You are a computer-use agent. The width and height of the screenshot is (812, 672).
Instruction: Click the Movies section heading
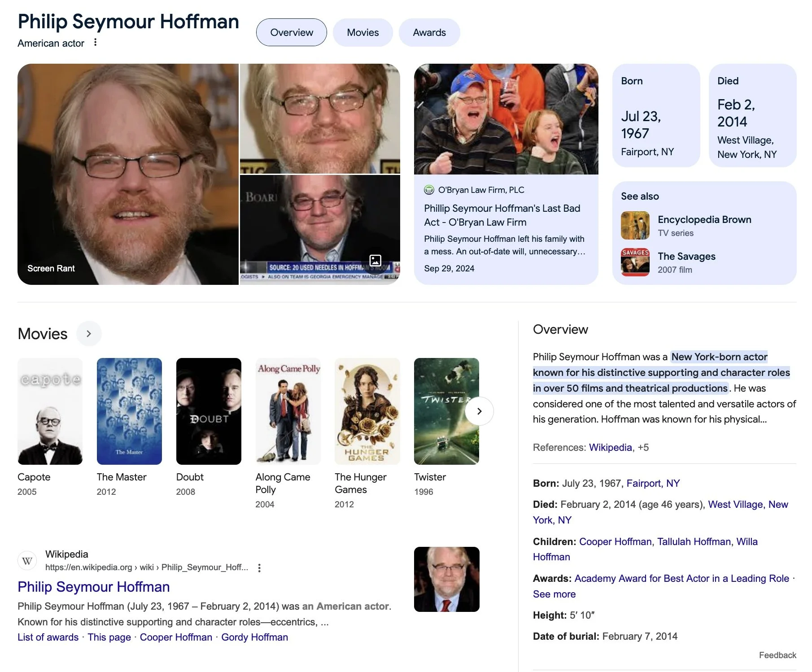43,333
